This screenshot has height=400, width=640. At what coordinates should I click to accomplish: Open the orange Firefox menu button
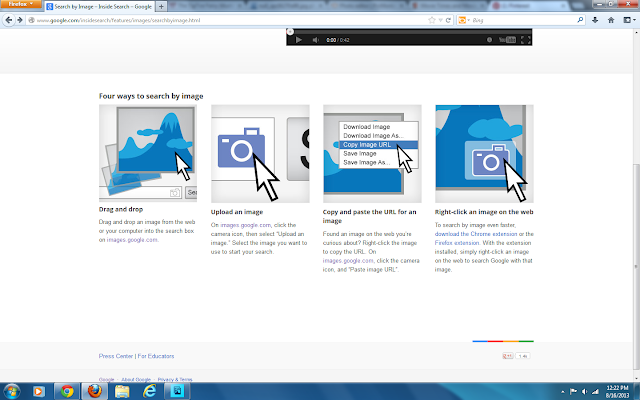20,4
